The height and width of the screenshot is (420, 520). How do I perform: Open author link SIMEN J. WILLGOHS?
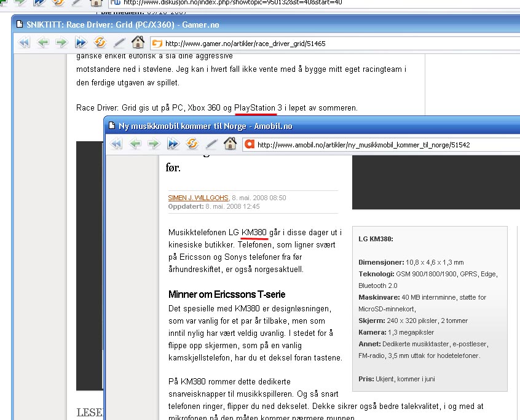point(199,198)
